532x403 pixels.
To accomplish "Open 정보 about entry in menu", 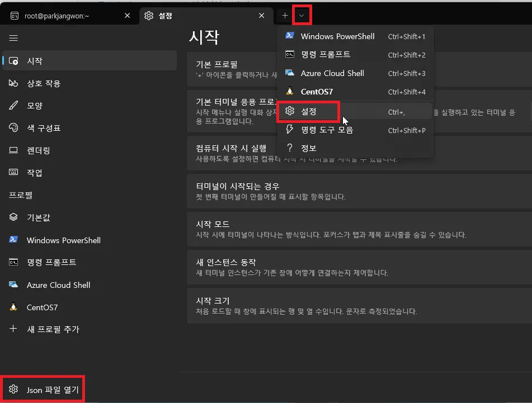I will (x=355, y=148).
